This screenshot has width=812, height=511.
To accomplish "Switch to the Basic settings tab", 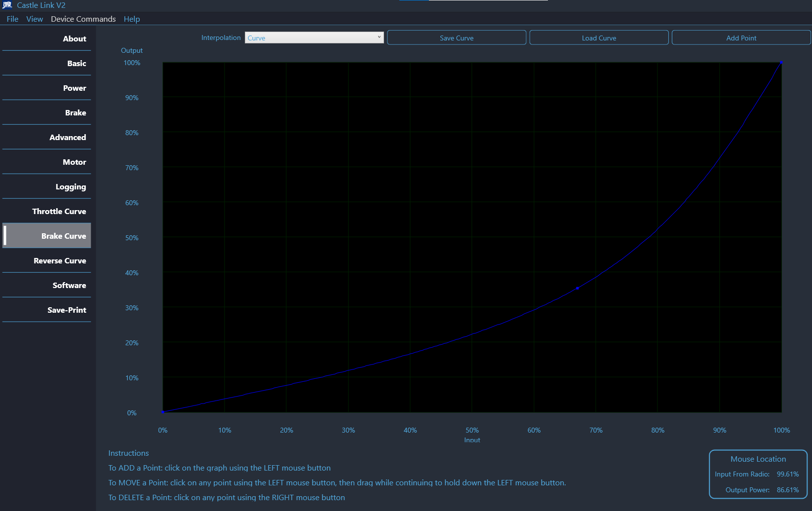I will click(x=46, y=63).
